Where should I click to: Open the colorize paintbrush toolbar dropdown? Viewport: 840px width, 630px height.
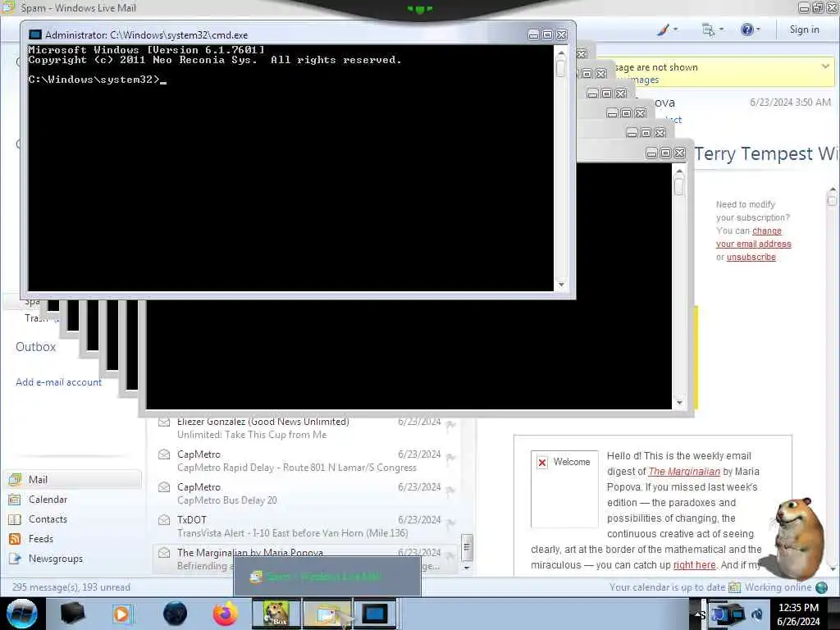(x=668, y=30)
